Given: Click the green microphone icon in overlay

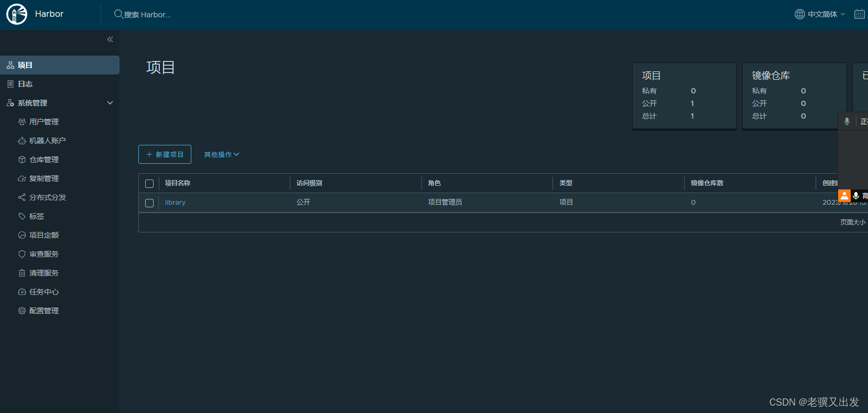Looking at the screenshot, I should 847,121.
